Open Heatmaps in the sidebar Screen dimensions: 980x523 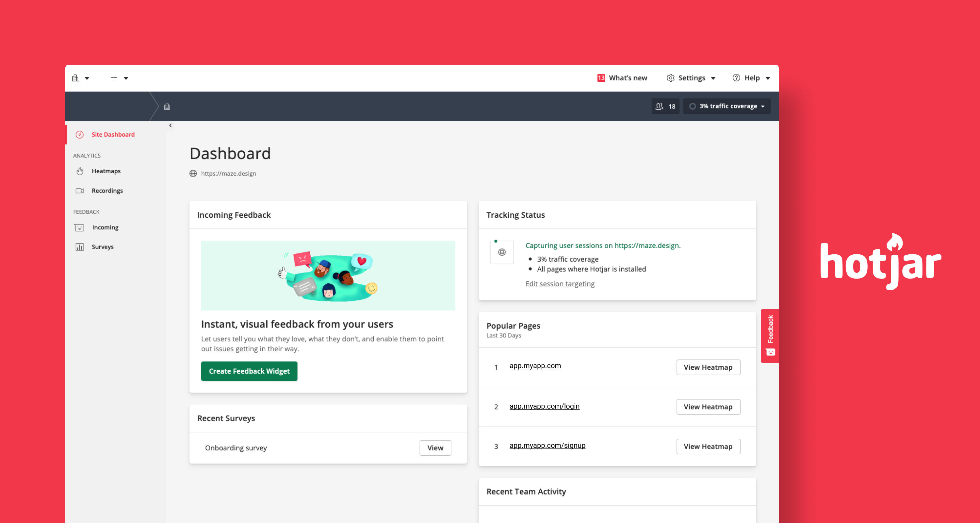tap(106, 171)
